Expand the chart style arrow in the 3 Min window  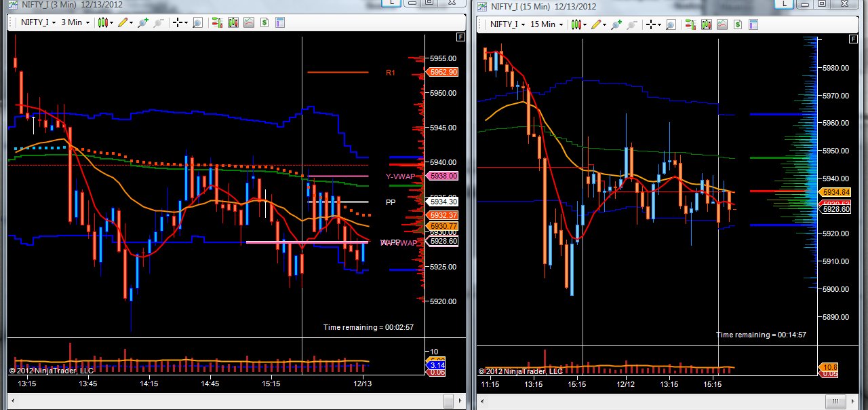(x=111, y=22)
